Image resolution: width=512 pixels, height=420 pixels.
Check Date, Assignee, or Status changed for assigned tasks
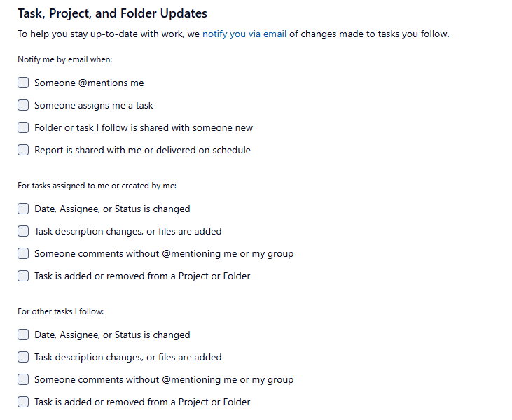point(23,209)
